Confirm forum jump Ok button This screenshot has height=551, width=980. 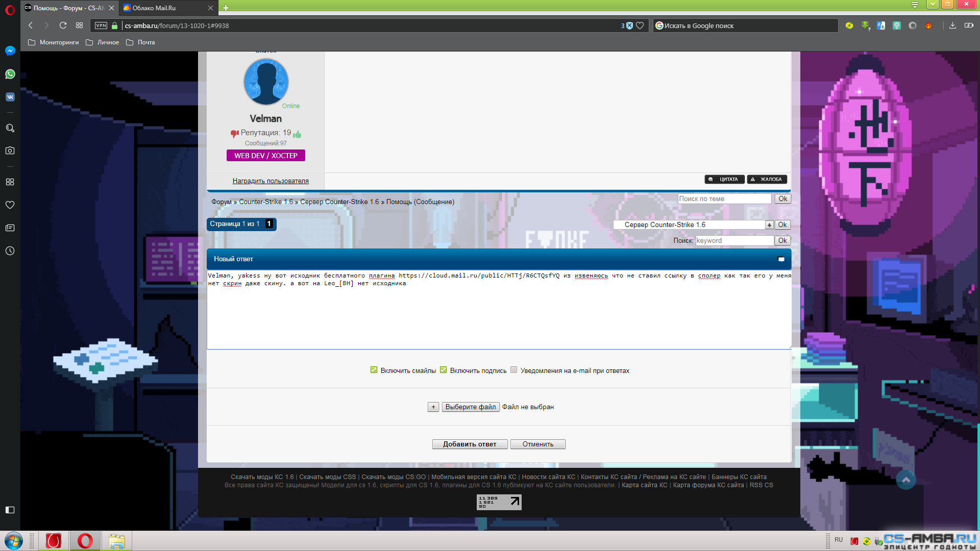[782, 225]
